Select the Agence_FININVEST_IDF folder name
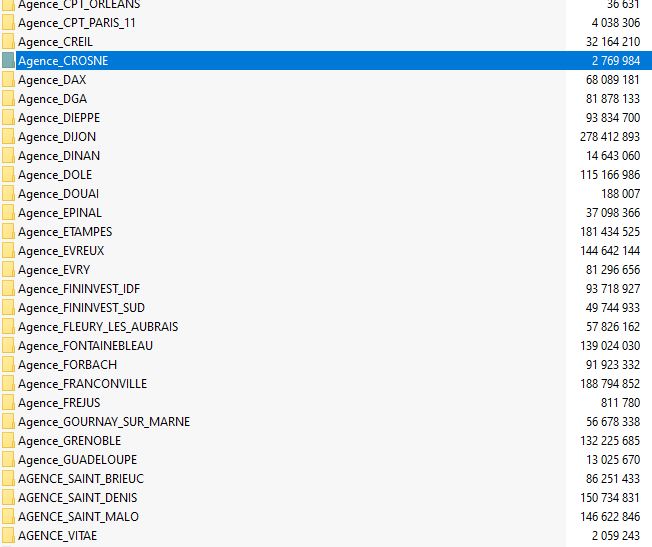Screen dimensions: 652x547 [79, 289]
